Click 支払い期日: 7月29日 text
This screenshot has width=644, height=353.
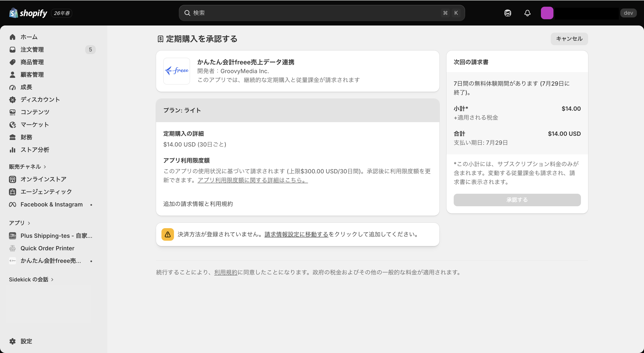[x=481, y=142]
